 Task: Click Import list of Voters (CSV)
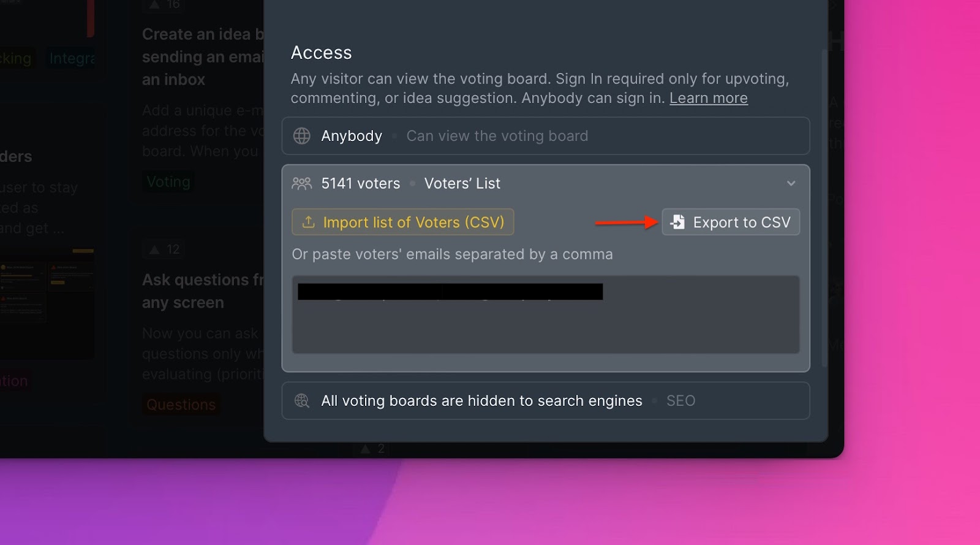click(x=403, y=223)
